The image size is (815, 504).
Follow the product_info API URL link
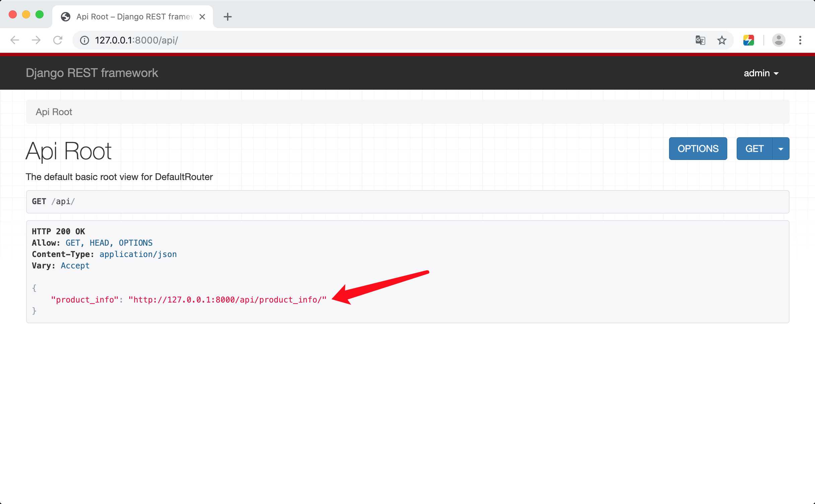[x=227, y=300]
